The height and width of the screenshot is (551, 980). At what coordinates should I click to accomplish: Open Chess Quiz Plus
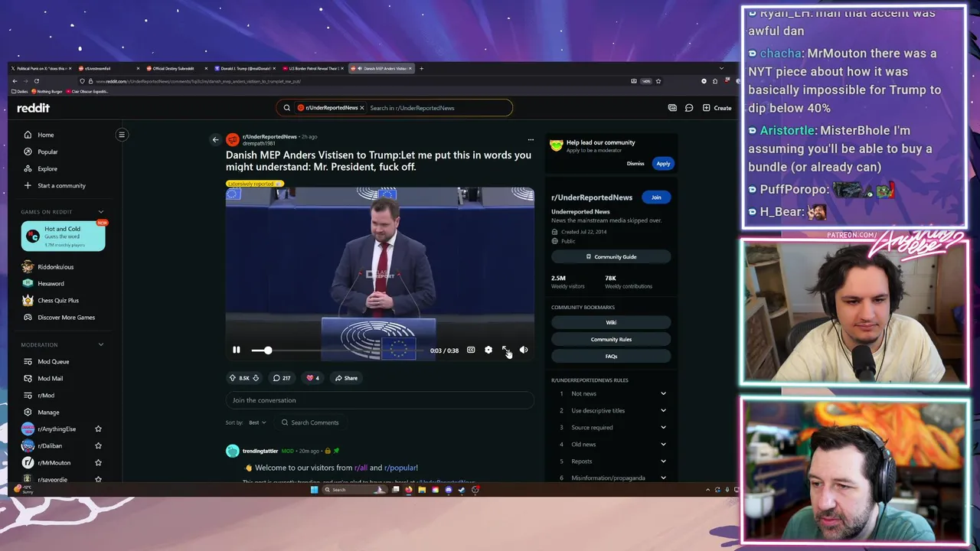pyautogui.click(x=58, y=301)
